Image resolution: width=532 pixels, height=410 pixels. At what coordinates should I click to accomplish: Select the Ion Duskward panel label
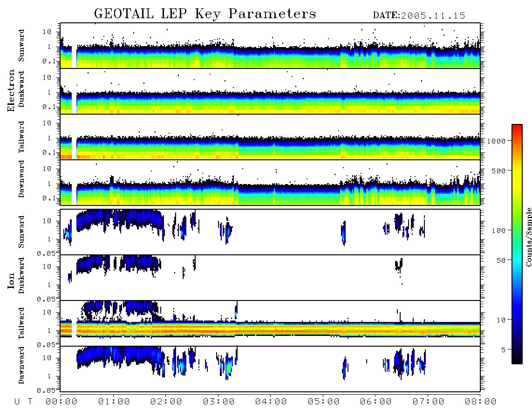pyautogui.click(x=21, y=275)
